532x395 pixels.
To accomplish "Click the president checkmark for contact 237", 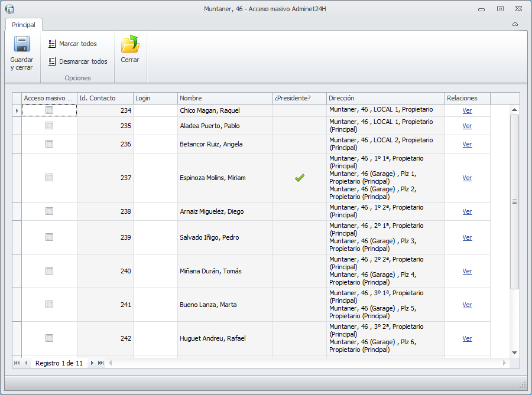I will 300,178.
